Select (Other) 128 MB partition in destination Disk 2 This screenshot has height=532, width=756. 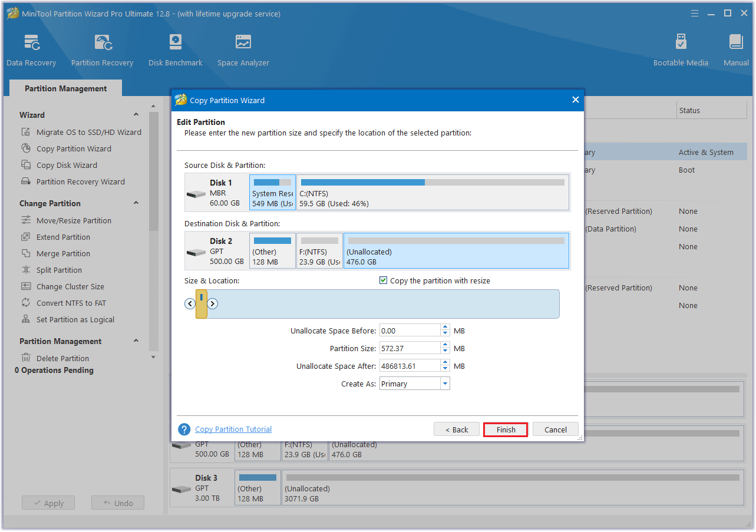272,250
